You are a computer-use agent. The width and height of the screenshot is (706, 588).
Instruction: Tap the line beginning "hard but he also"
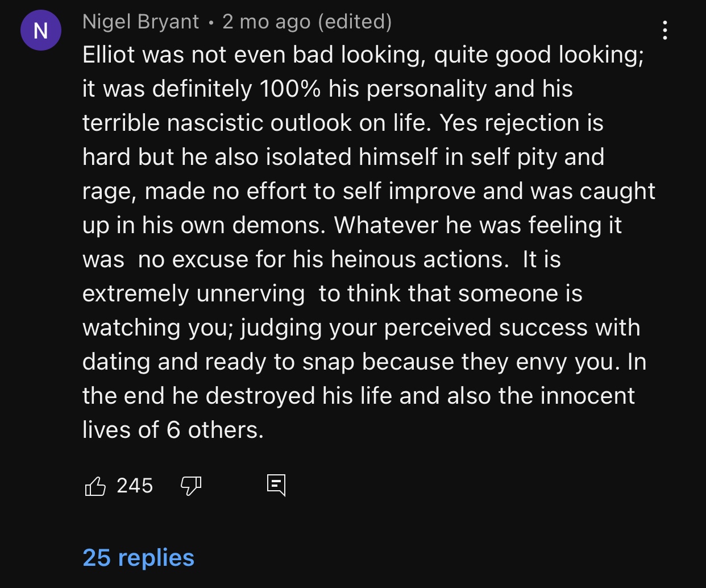click(343, 158)
